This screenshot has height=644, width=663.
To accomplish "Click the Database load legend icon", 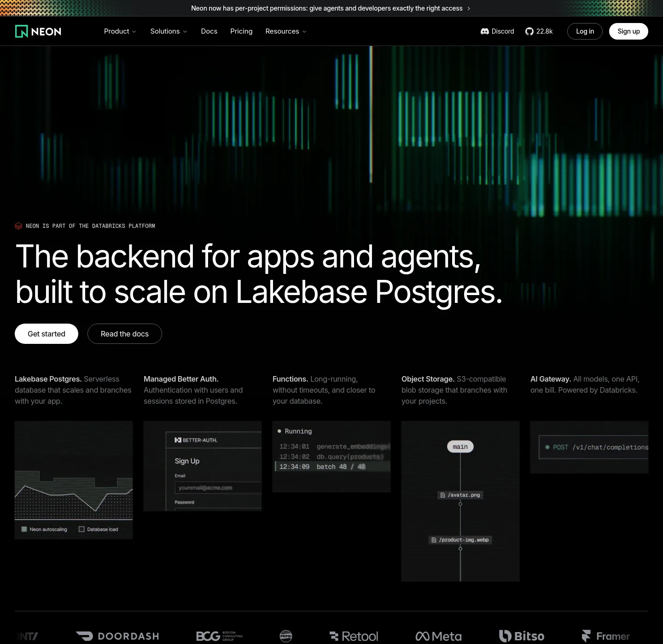I will point(81,529).
